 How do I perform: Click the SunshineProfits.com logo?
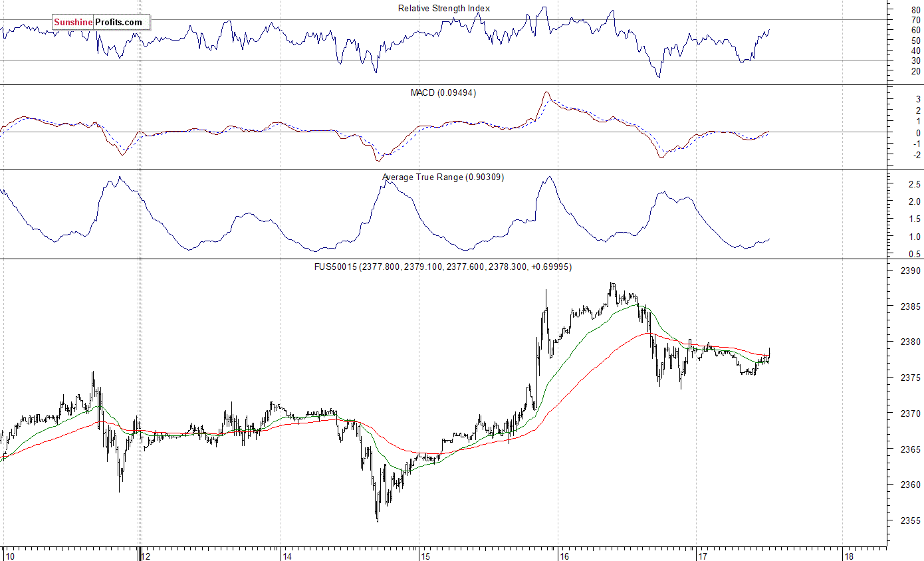pyautogui.click(x=101, y=22)
